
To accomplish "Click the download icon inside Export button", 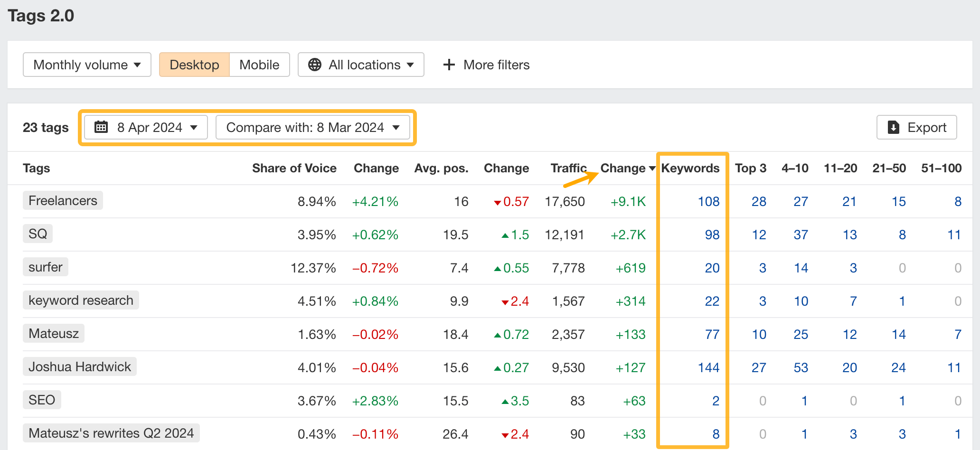I will click(893, 127).
